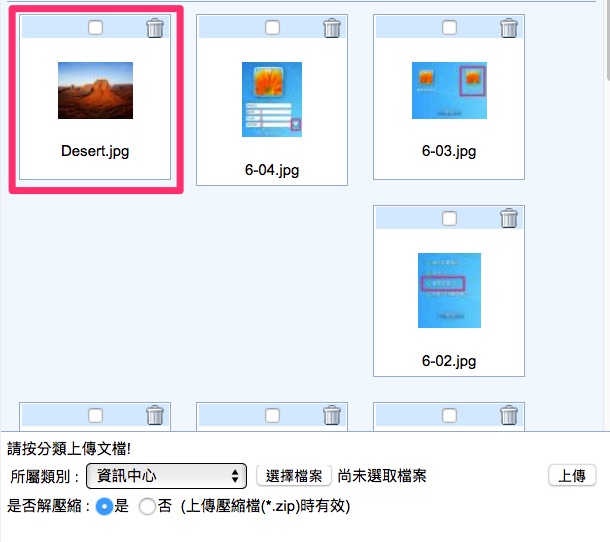Delete Desert.jpg using its trash icon
The height and width of the screenshot is (542, 610).
tap(155, 28)
